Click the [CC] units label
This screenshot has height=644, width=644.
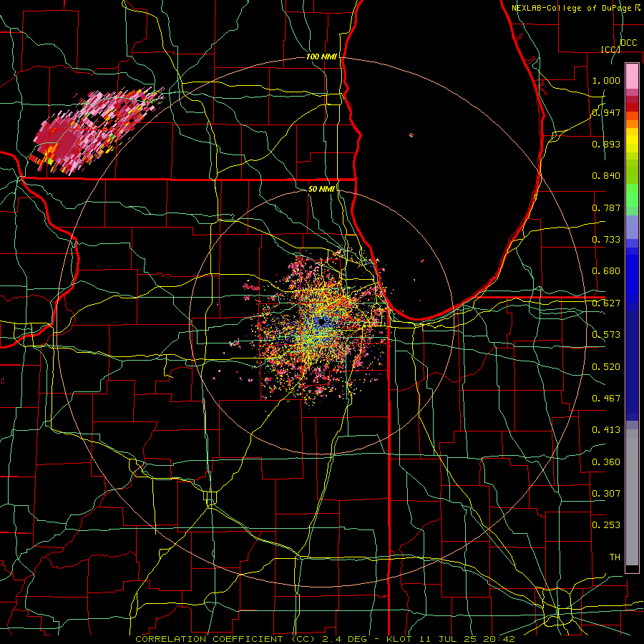(610, 49)
